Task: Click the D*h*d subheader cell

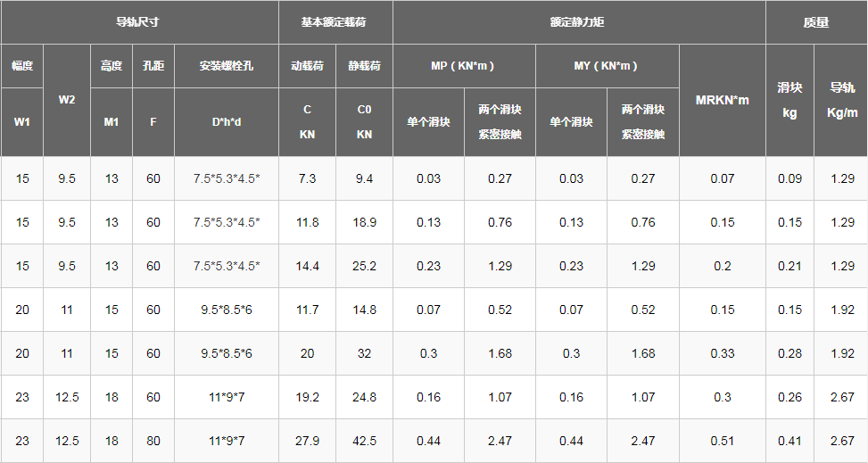Action: [227, 121]
